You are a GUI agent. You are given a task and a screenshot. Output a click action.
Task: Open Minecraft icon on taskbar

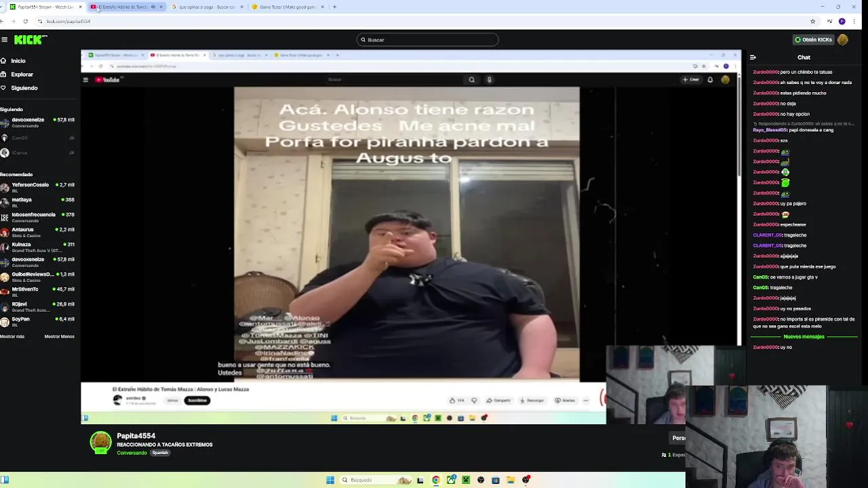point(466,480)
